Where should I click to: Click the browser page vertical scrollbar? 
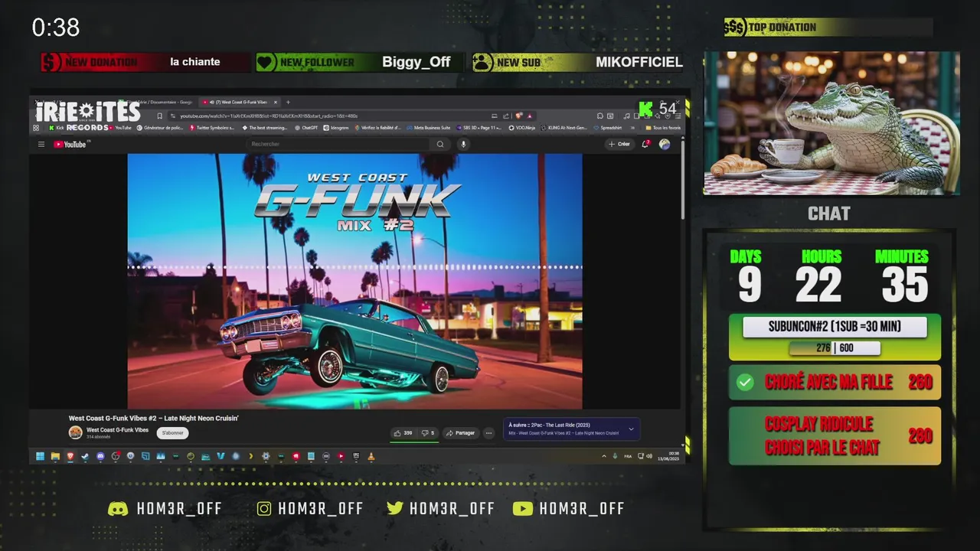[683, 180]
